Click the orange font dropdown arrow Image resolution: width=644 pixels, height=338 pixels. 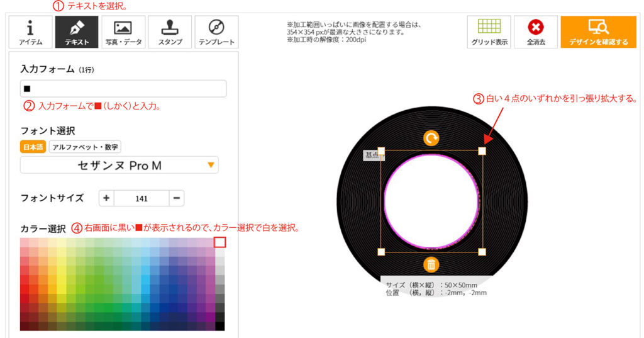(211, 165)
